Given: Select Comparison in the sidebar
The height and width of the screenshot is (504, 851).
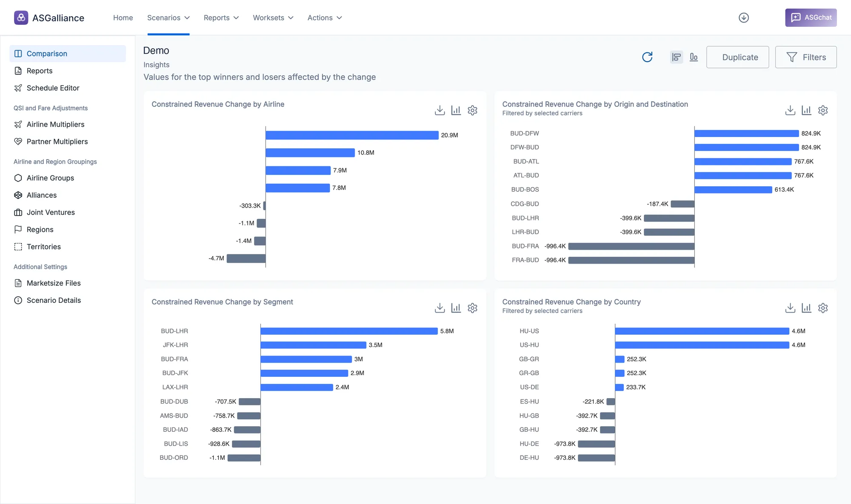Looking at the screenshot, I should pyautogui.click(x=68, y=54).
